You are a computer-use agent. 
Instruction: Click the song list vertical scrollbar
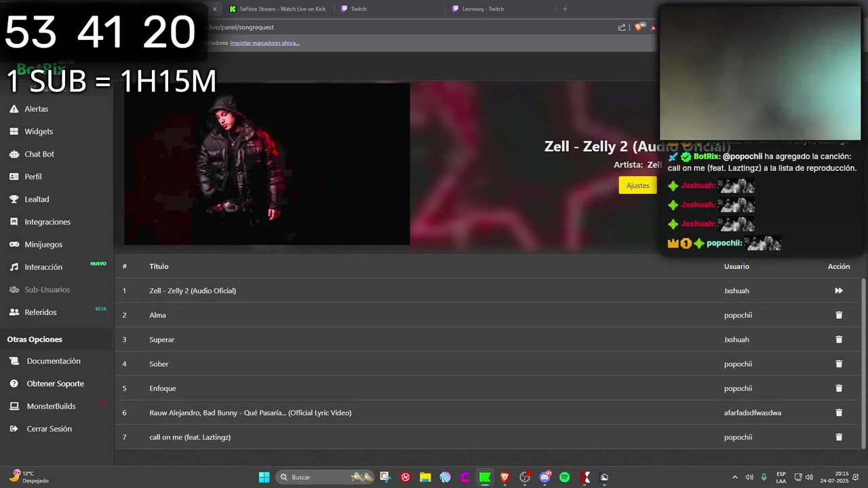(x=863, y=363)
